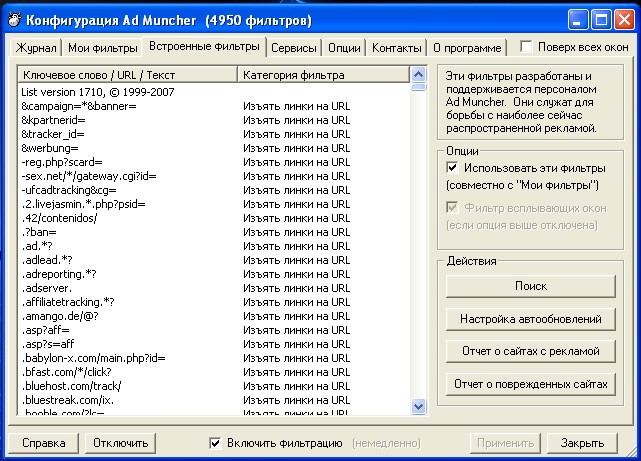This screenshot has width=641, height=461.
Task: Click the window resize grip corner
Action: (x=632, y=450)
